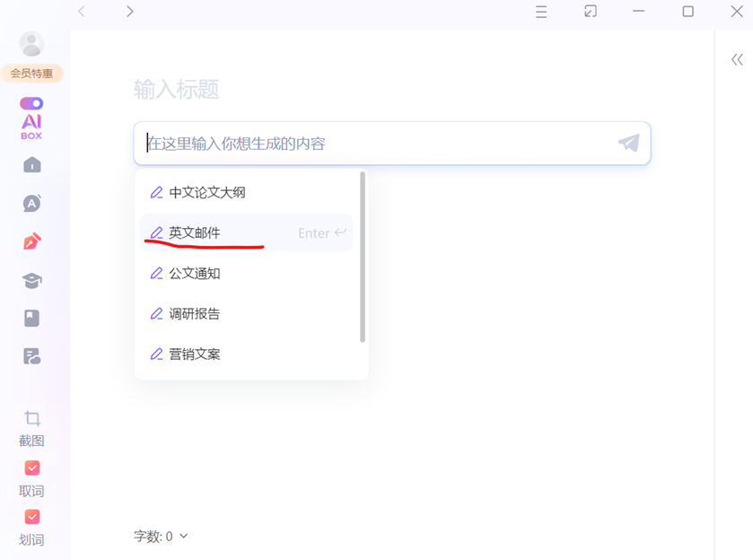Collapse the right panel with double chevron
This screenshot has width=753, height=560.
click(x=737, y=60)
